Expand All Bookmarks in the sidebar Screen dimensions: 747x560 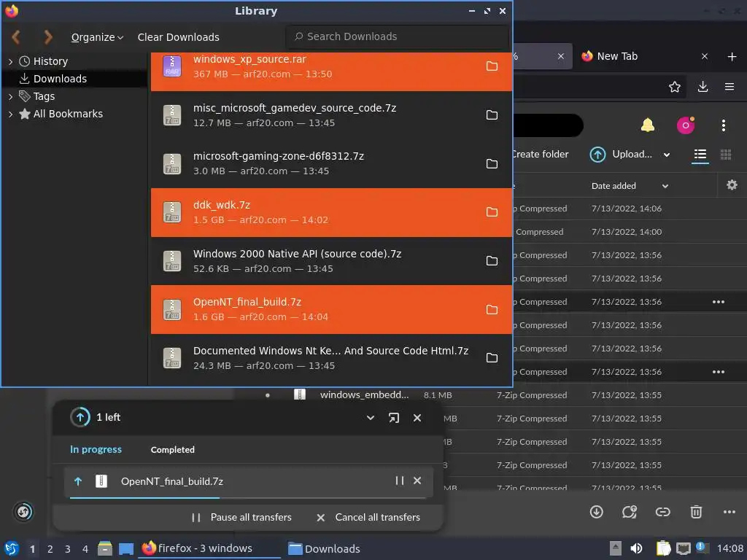[10, 114]
